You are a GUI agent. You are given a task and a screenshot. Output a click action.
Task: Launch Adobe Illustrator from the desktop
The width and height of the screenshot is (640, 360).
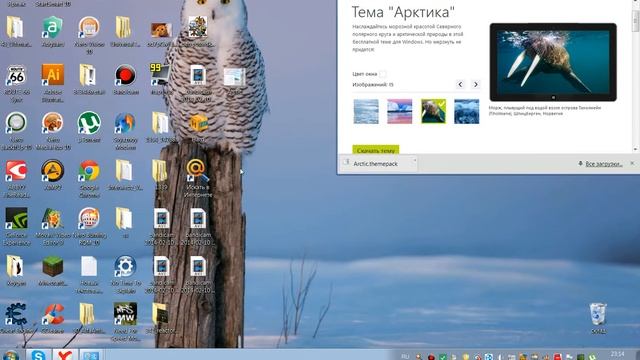pos(53,75)
